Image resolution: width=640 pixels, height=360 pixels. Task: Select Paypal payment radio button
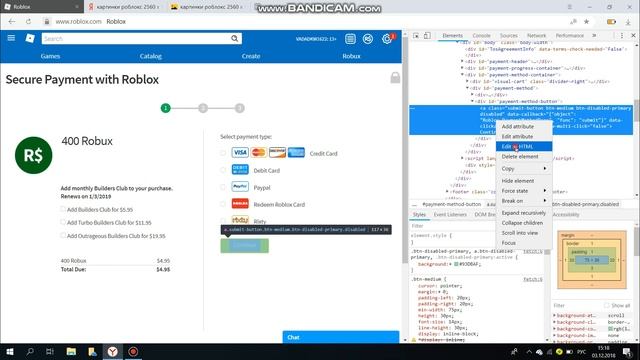tap(223, 187)
